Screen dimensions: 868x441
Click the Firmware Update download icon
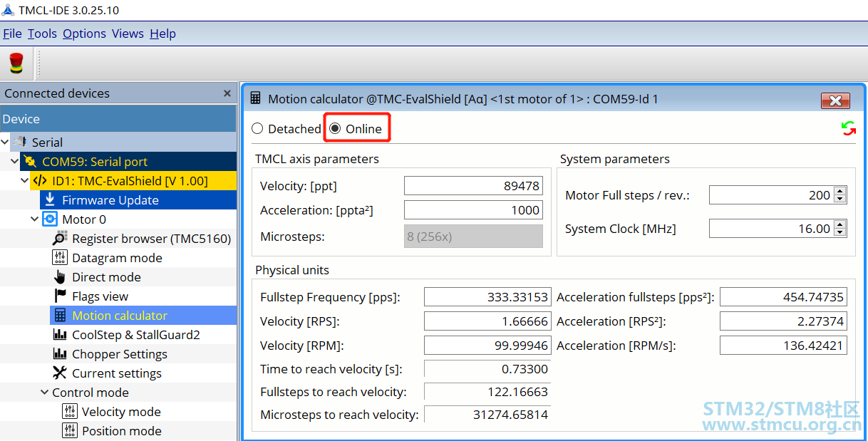(50, 199)
